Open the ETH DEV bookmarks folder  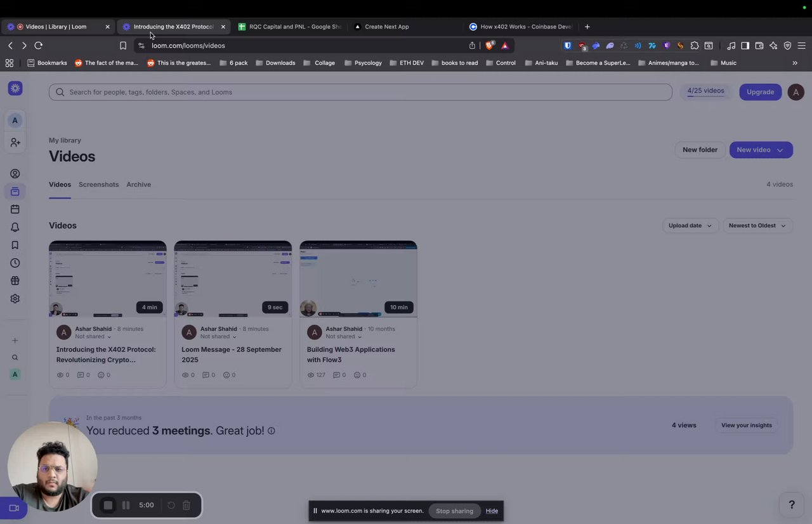point(406,63)
